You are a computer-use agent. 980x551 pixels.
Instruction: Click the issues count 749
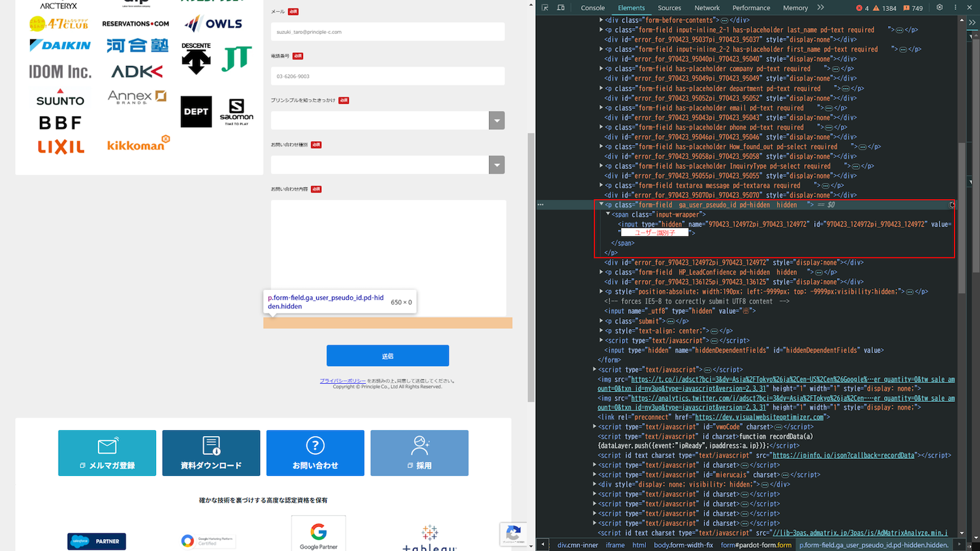point(913,8)
